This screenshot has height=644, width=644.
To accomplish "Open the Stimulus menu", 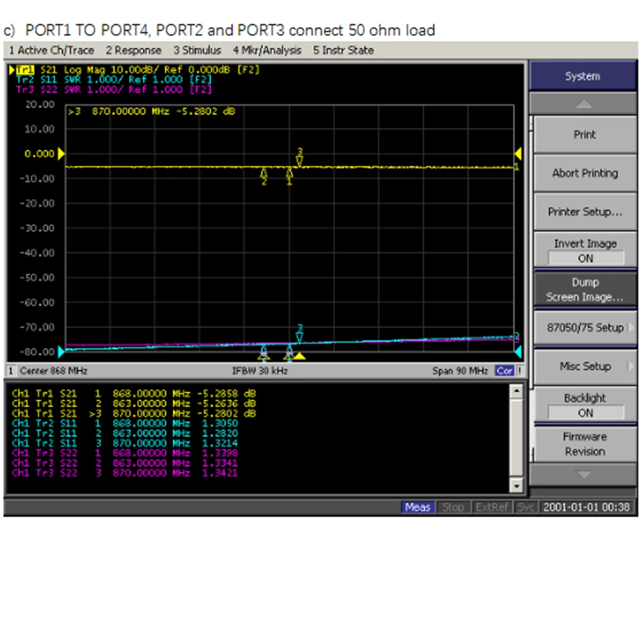I will coord(197,50).
